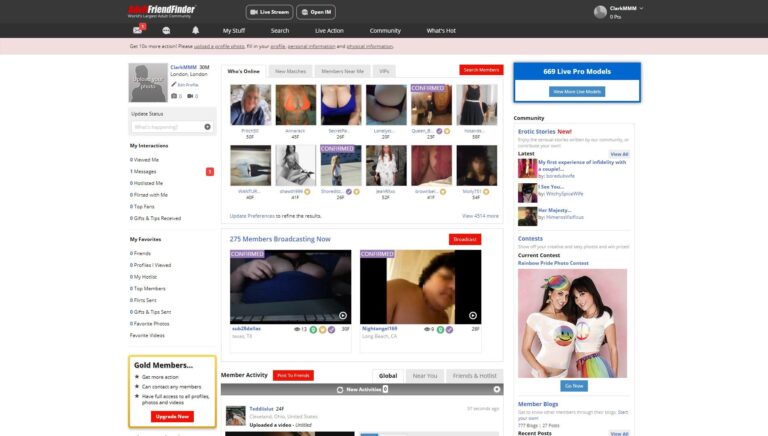Expand the ClarkMMM account dropdown arrow
The image size is (768, 436).
pyautogui.click(x=641, y=8)
